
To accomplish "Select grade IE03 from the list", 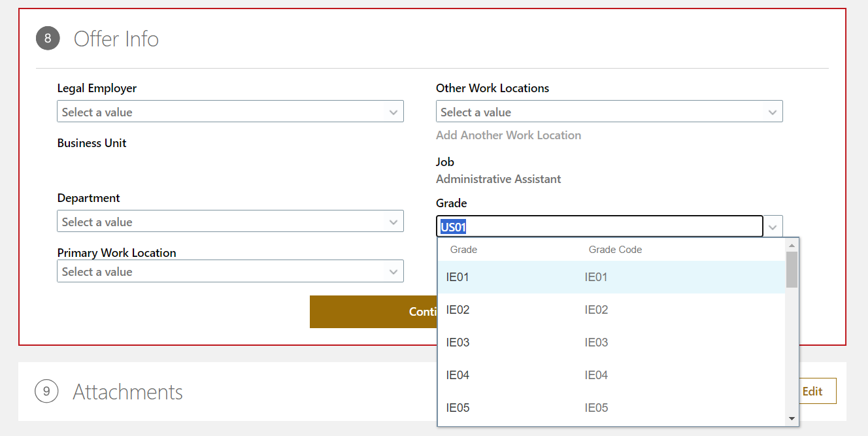I will tap(611, 343).
